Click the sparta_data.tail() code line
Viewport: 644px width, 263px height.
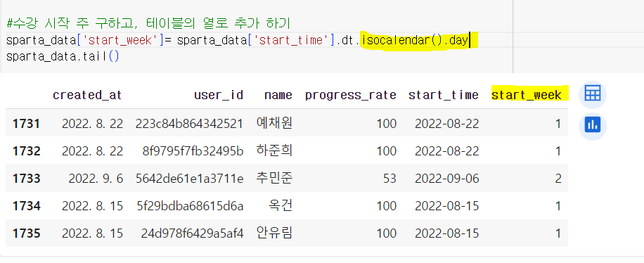[x=63, y=56]
